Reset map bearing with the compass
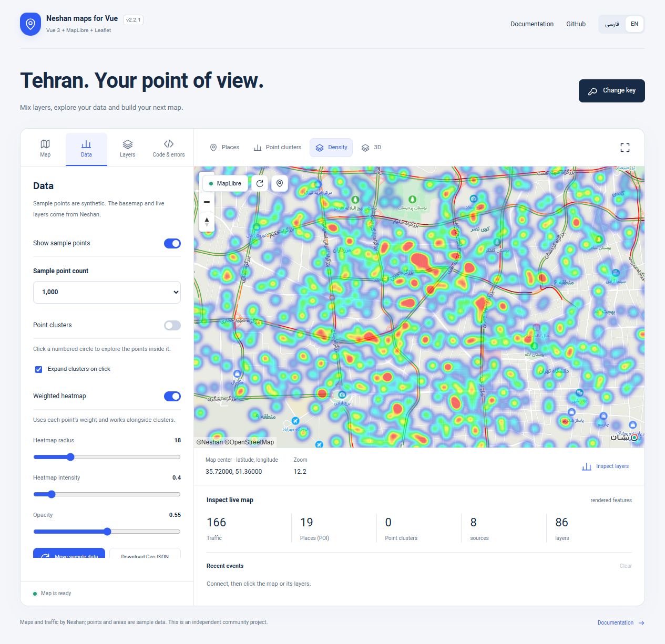Image resolution: width=665 pixels, height=644 pixels. tap(207, 222)
